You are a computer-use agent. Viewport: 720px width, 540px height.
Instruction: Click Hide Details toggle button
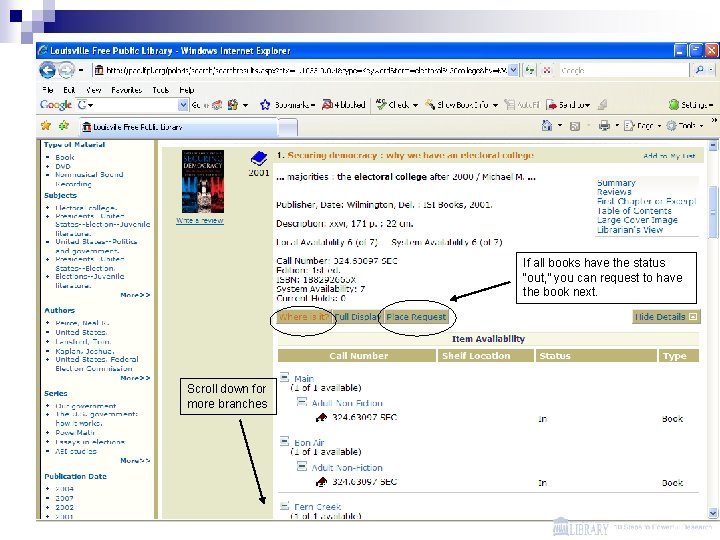coord(666,317)
